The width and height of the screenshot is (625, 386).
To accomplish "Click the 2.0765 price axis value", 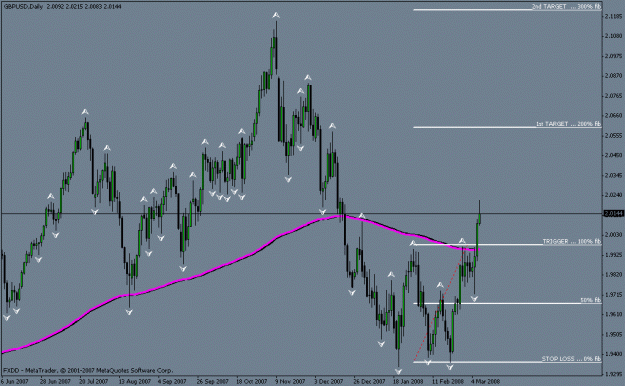I will pyautogui.click(x=614, y=96).
